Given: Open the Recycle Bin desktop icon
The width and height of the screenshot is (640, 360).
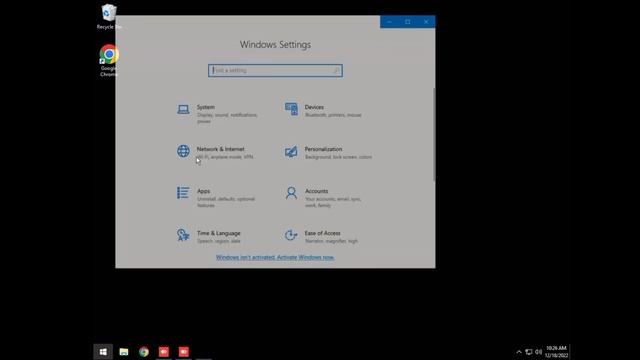Looking at the screenshot, I should pos(109,17).
